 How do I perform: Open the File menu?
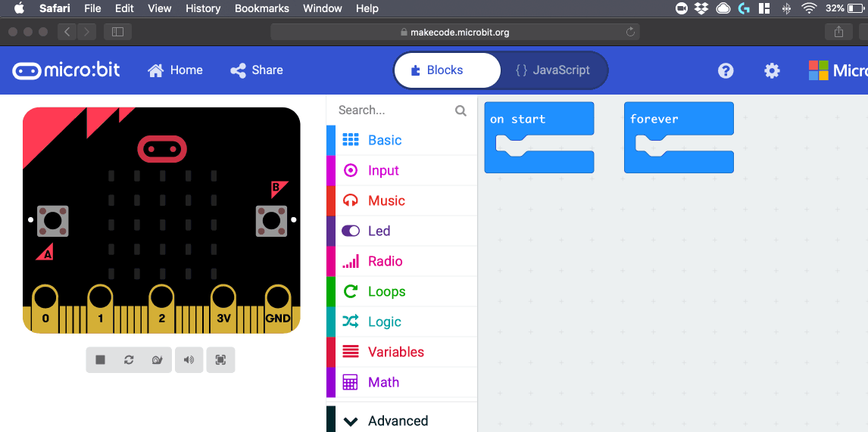click(92, 8)
